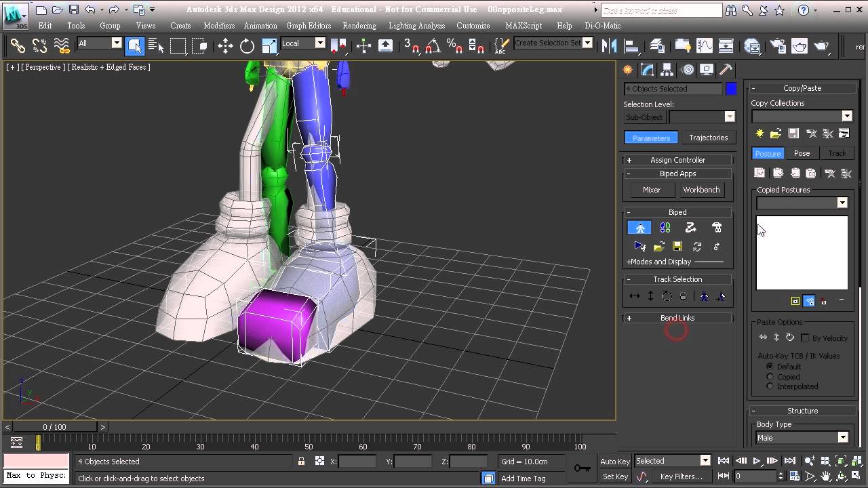This screenshot has width=868, height=488.
Task: Open Body Type Male dropdown
Action: coord(802,438)
